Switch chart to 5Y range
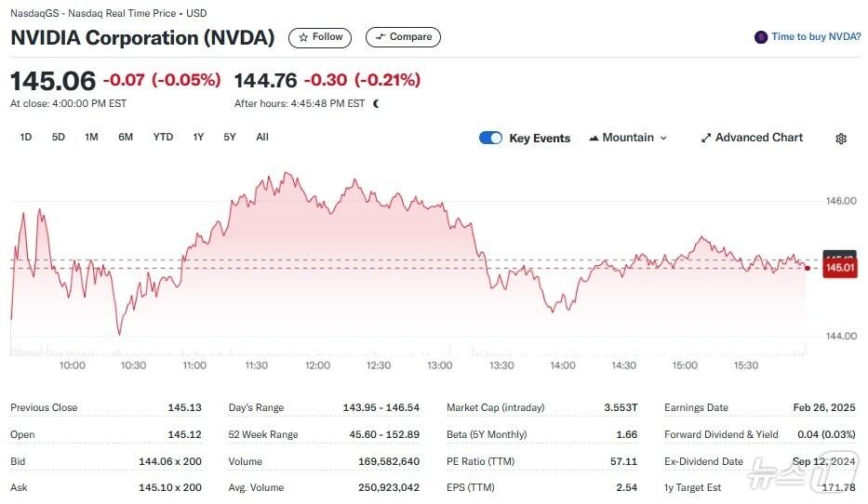Image resolution: width=868 pixels, height=504 pixels. (x=230, y=137)
